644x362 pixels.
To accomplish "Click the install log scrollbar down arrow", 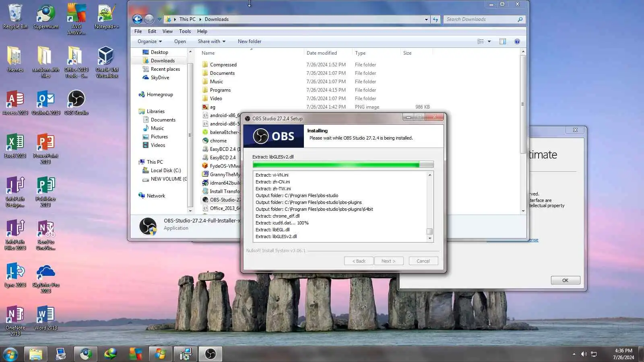I will tap(430, 239).
